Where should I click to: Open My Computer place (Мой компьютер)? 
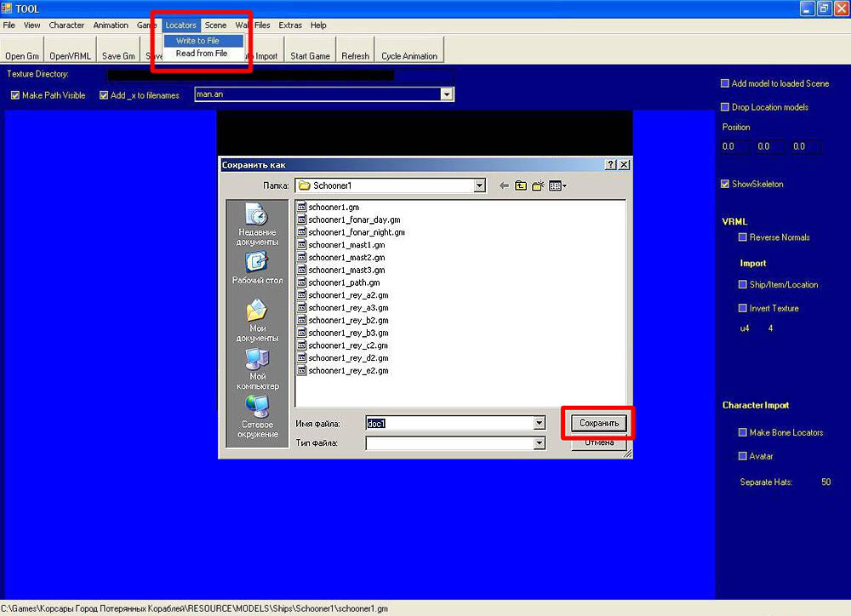(257, 369)
